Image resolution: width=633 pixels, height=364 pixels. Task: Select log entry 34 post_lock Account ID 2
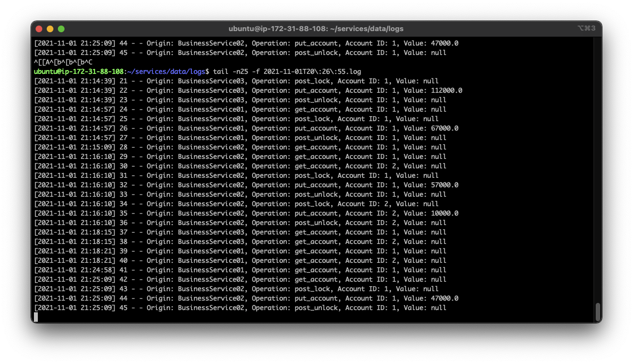(236, 204)
